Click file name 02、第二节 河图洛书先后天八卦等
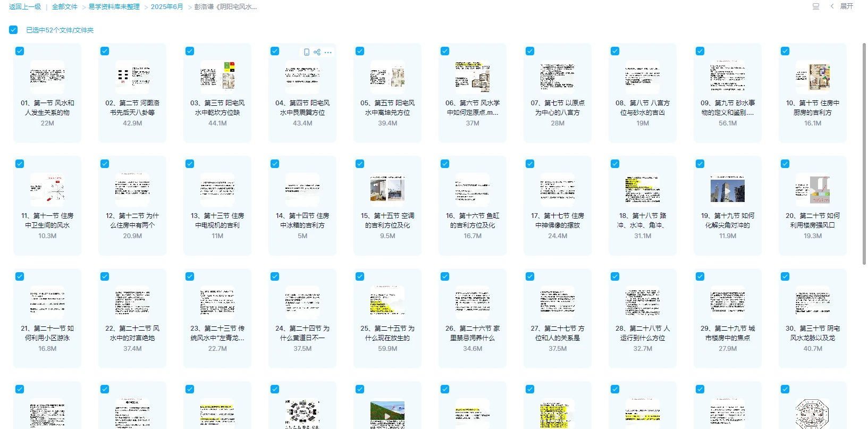This screenshot has height=429, width=868. point(132,108)
